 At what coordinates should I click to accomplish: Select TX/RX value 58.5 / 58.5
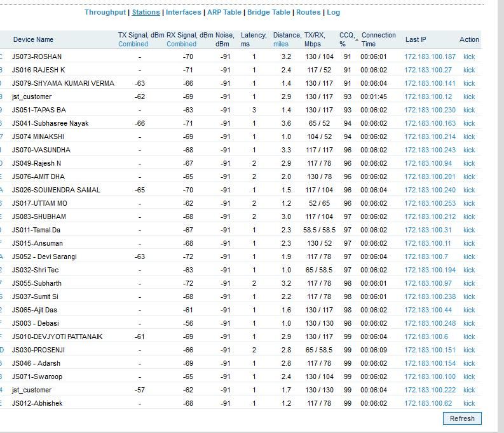(x=319, y=230)
